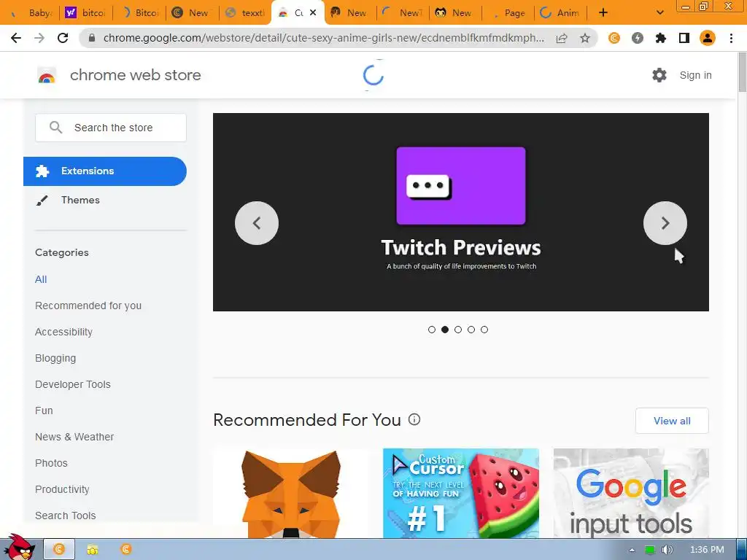Screen dimensions: 747x560
Task: Open the MetaMask fox extension card
Action: 290,494
